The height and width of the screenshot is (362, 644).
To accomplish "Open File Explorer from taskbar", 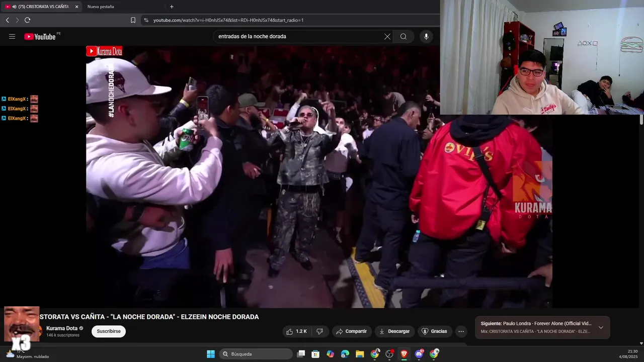I will pyautogui.click(x=360, y=354).
